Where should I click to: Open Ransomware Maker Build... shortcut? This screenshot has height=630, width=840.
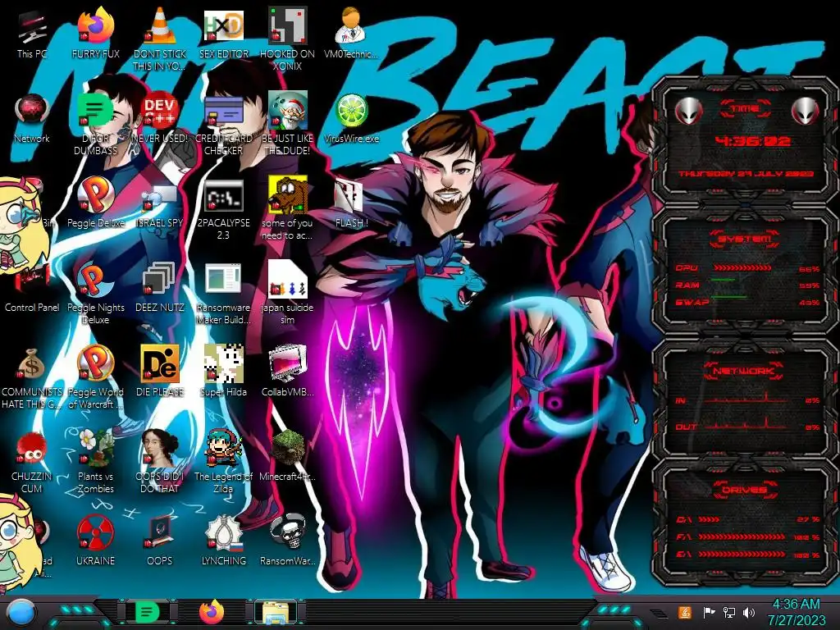coord(223,294)
